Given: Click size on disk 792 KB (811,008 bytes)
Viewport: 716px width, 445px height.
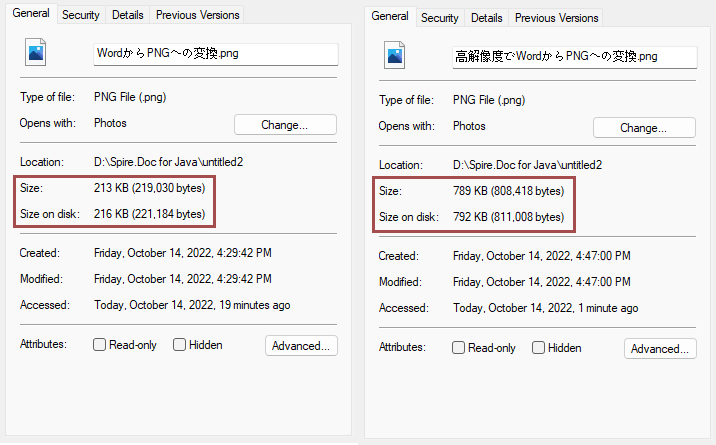Looking at the screenshot, I should 508,217.
